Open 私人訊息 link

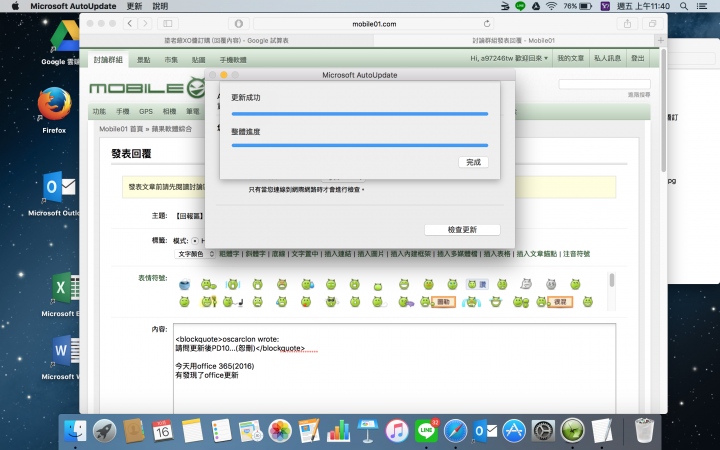pos(607,58)
